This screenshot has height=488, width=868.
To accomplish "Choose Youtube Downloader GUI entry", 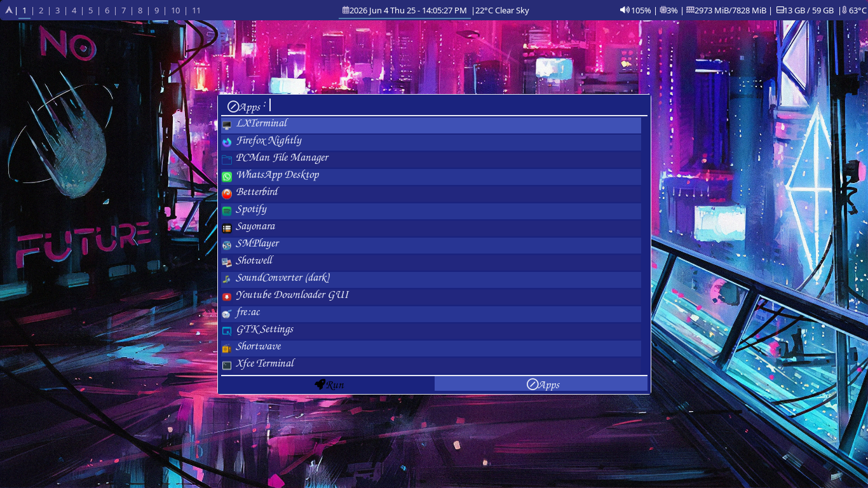I will pos(431,297).
